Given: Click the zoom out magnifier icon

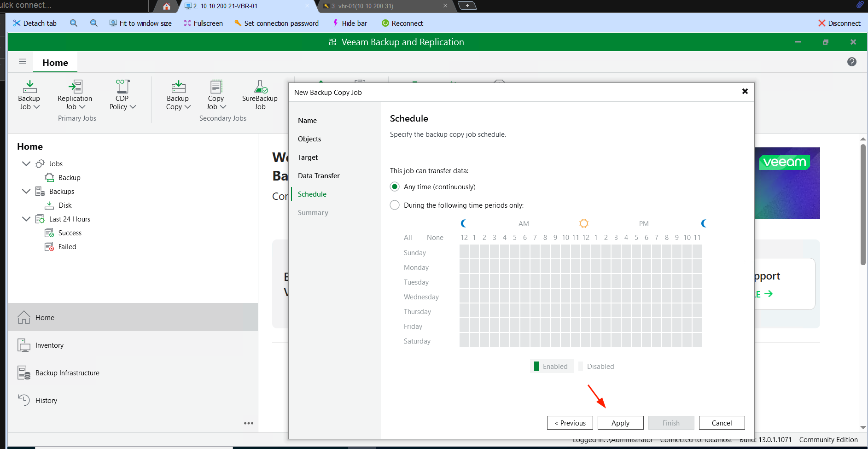Looking at the screenshot, I should tap(94, 23).
